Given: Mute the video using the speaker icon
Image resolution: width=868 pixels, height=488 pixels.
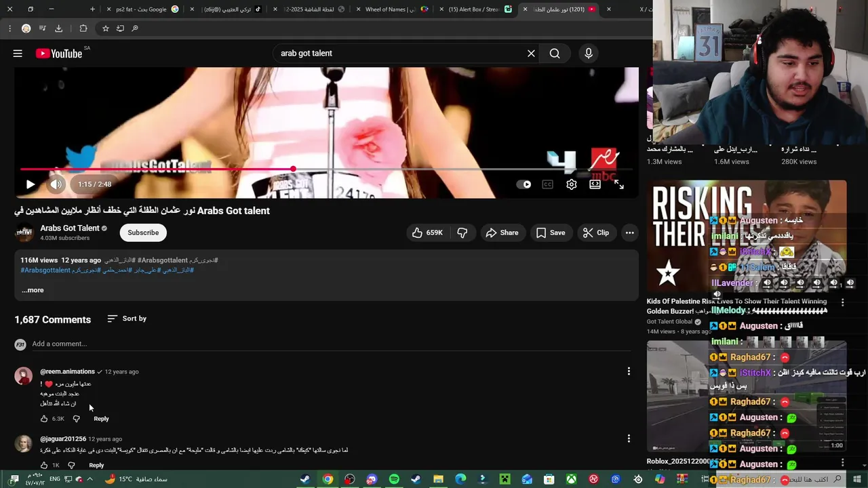Looking at the screenshot, I should point(56,184).
